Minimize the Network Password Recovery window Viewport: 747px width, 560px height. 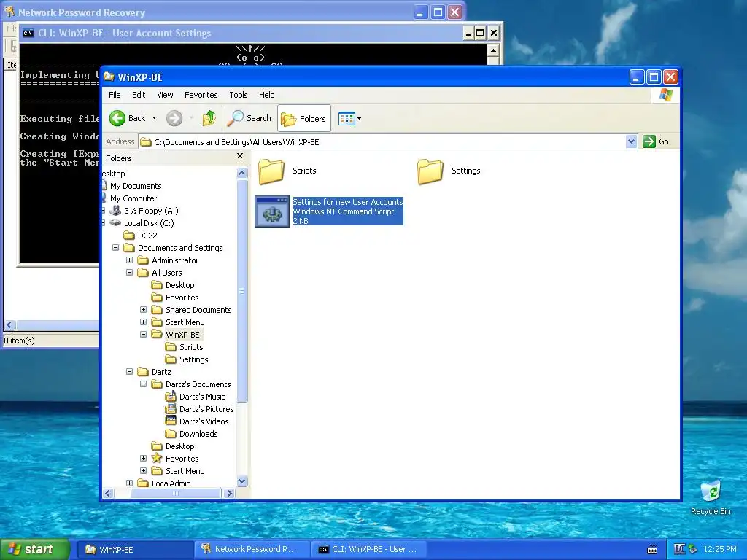coord(419,12)
